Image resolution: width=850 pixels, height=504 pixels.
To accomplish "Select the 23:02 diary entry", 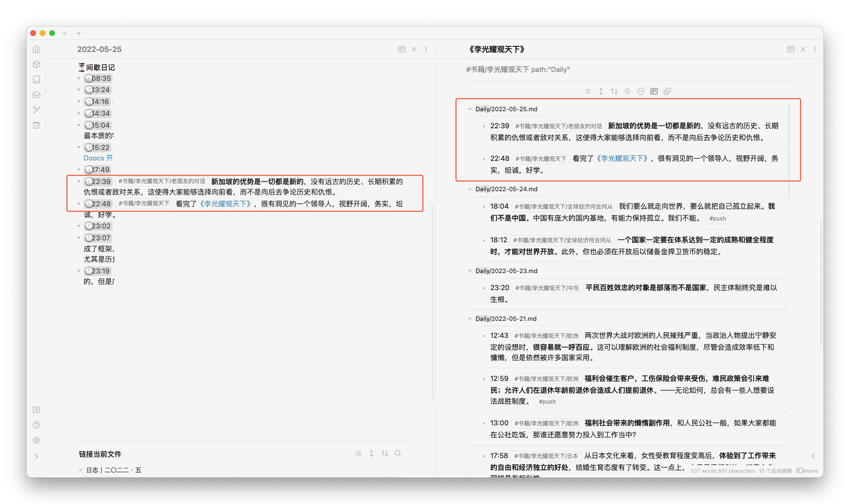I will [98, 226].
